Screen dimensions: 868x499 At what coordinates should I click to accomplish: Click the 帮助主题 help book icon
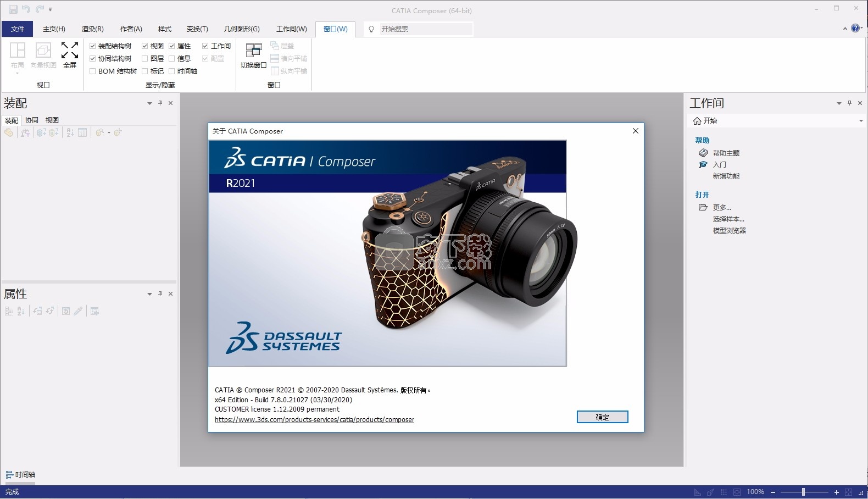tap(703, 153)
